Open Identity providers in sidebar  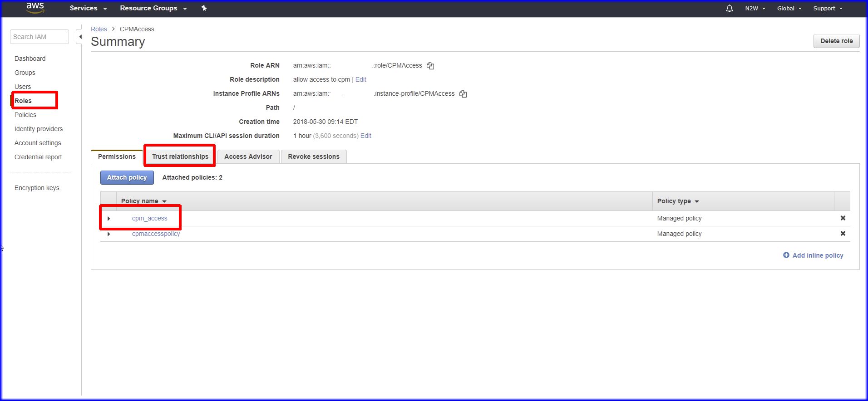pos(39,129)
